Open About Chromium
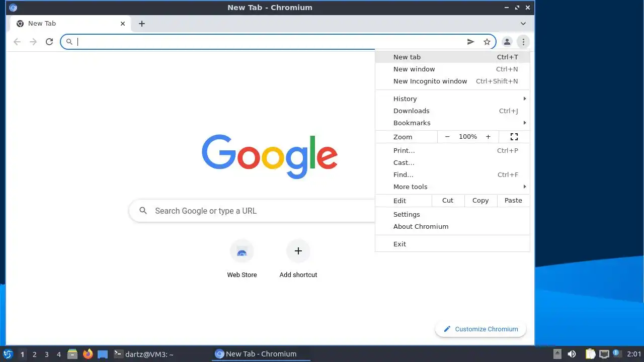This screenshot has height=362, width=644. [452, 226]
